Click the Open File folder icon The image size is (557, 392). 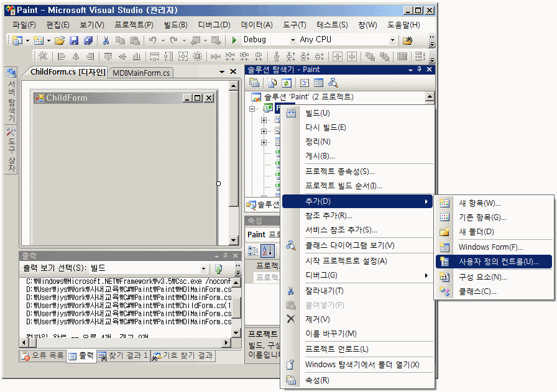click(60, 40)
